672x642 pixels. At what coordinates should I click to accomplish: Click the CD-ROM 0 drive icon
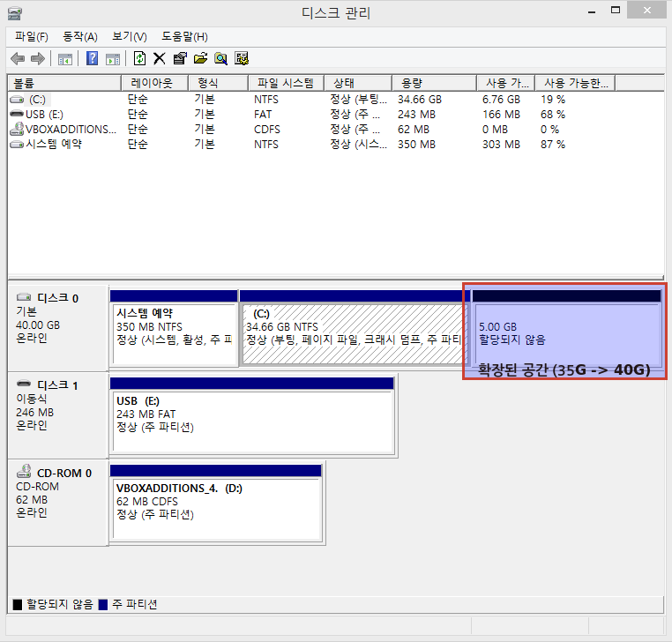coord(24,471)
